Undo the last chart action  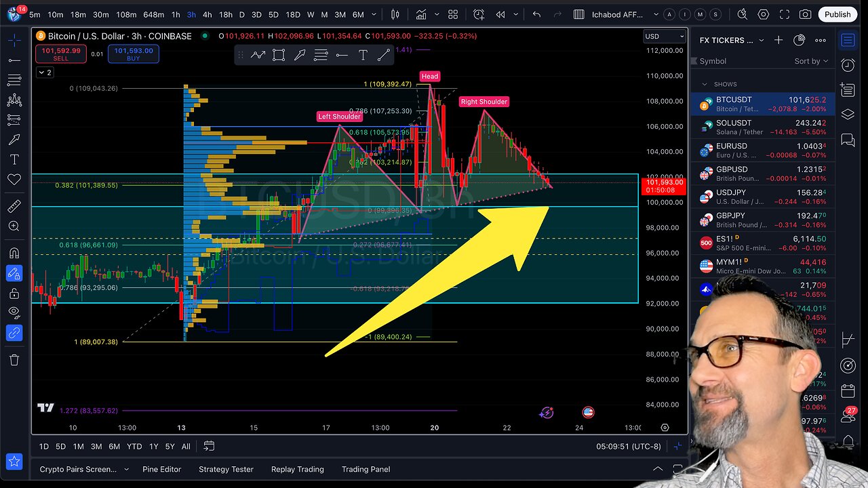[537, 14]
